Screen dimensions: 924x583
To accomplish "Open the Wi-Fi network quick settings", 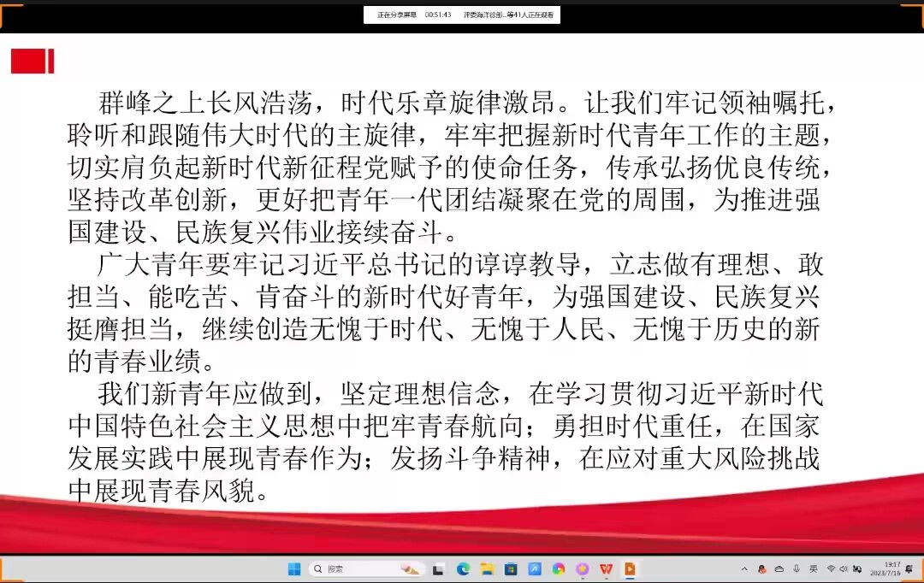I will 831,568.
